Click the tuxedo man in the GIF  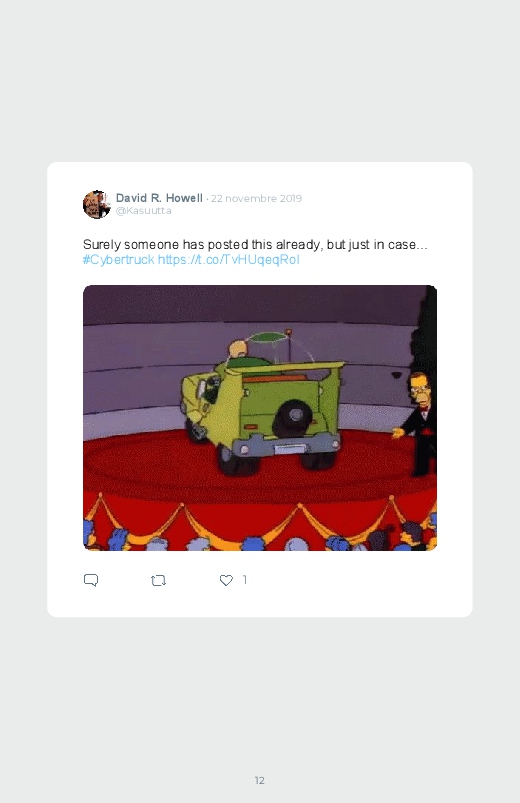419,424
